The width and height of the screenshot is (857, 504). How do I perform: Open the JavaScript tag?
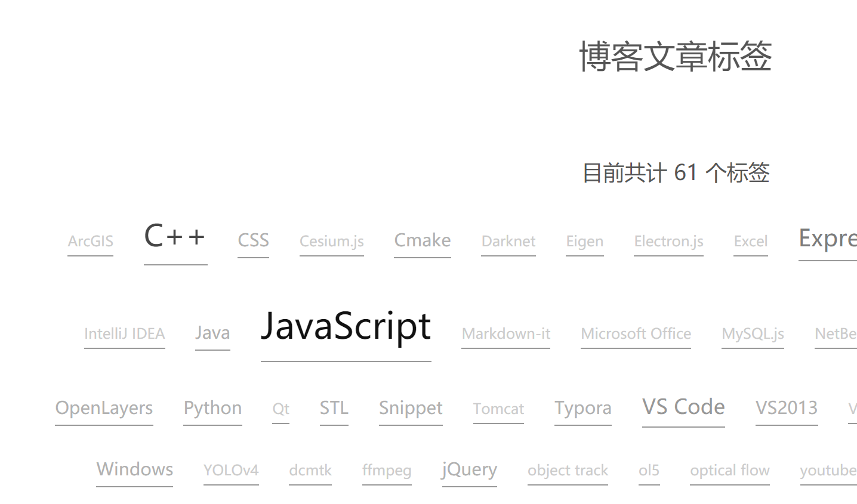pyautogui.click(x=346, y=327)
